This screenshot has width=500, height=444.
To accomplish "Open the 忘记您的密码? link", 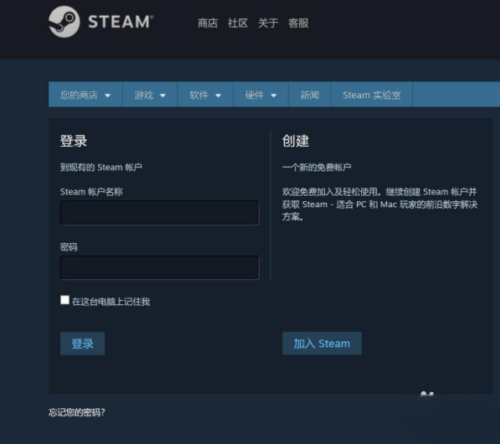I will 77,413.
